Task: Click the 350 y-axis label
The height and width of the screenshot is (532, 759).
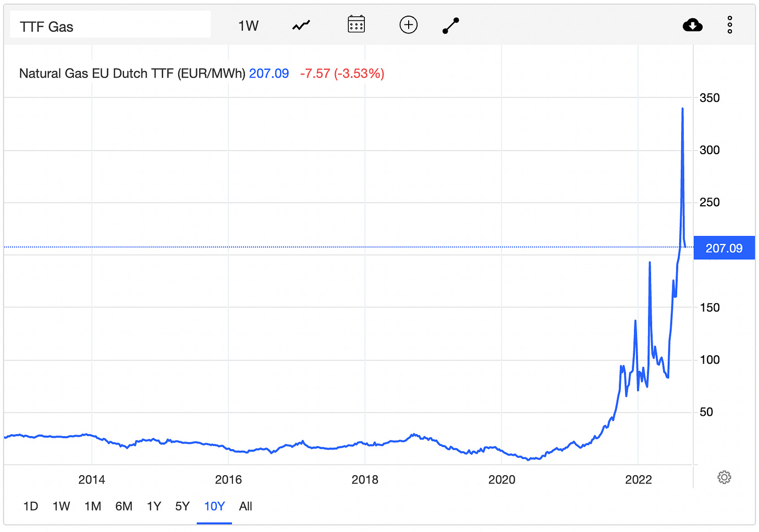Action: 709,98
